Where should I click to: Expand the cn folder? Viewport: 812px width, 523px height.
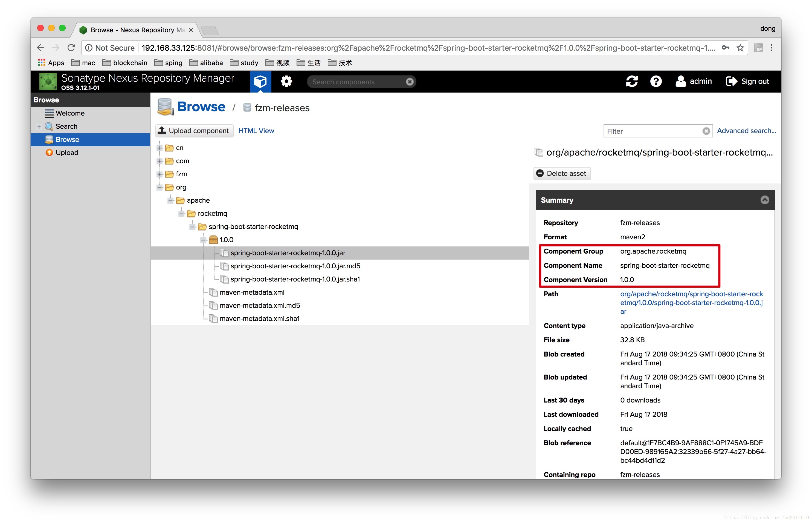point(159,148)
